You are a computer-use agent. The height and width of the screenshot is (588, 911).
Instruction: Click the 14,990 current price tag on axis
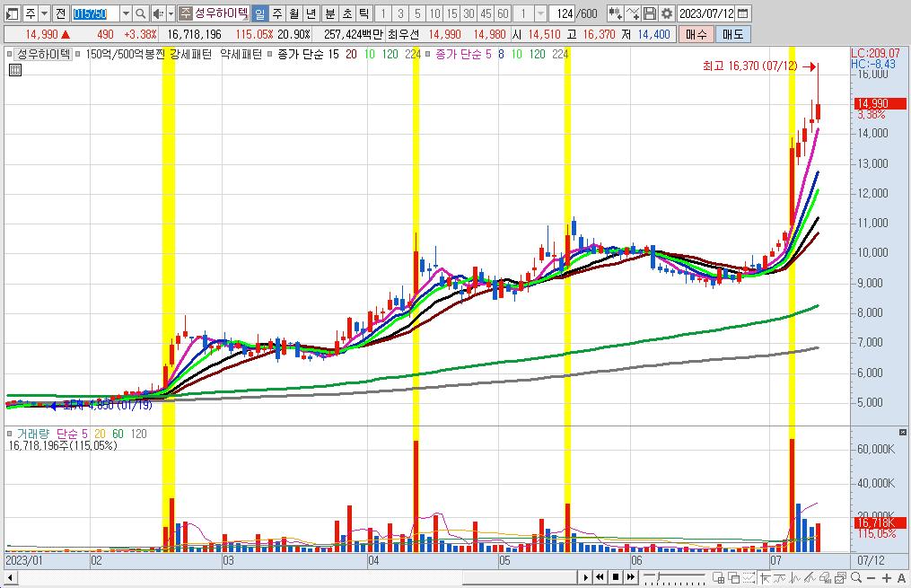880,103
